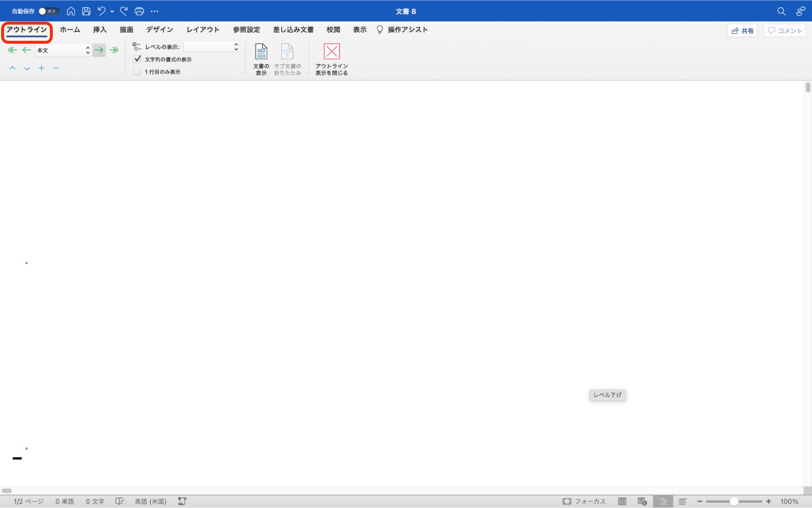Screen dimensions: 812x508
Task: Enter フォーカス mode
Action: [584, 501]
